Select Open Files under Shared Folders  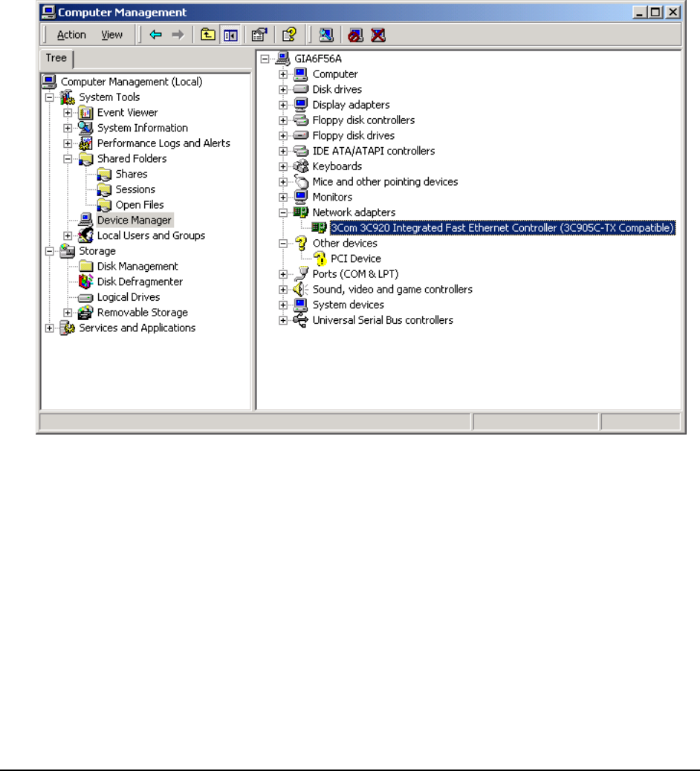click(x=140, y=204)
